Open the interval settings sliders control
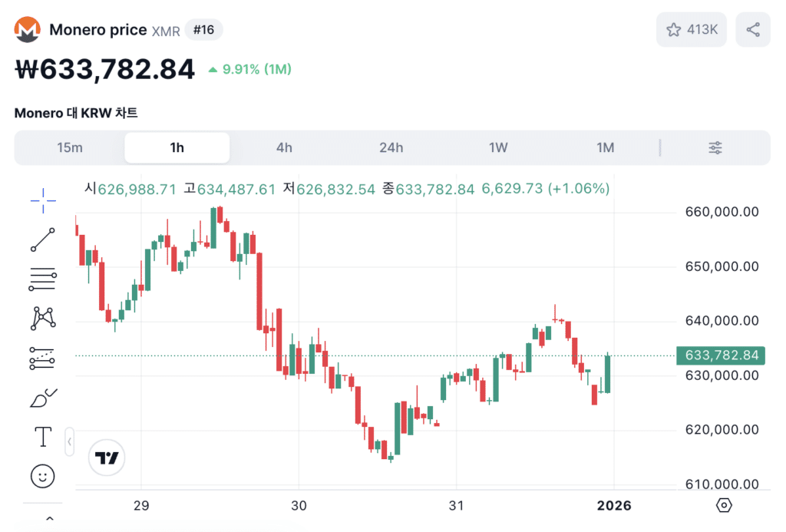 715,147
